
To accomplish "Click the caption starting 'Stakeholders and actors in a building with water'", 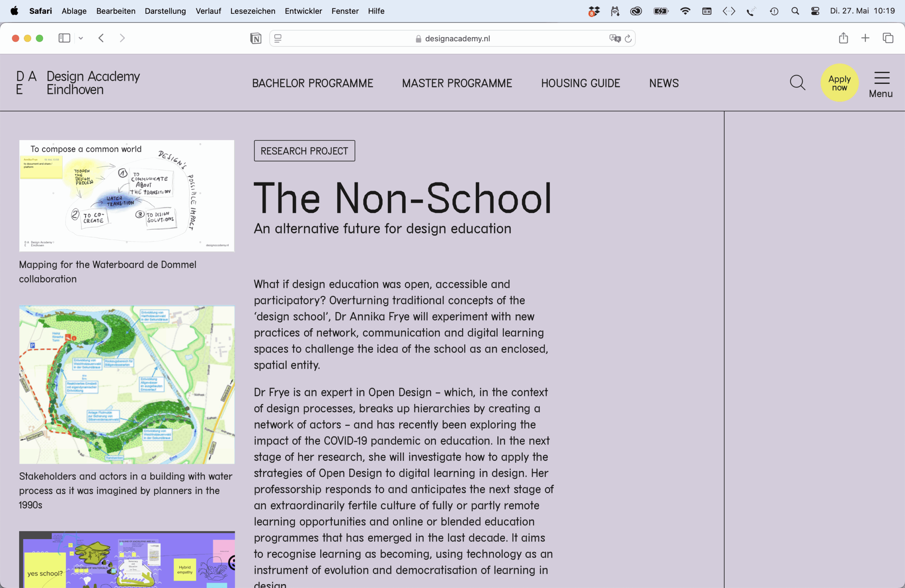I will pos(125,491).
